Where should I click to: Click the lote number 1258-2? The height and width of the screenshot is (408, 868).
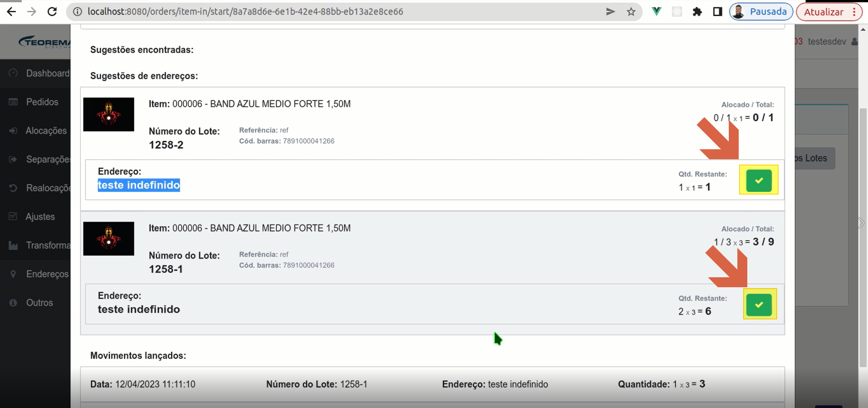(x=166, y=145)
